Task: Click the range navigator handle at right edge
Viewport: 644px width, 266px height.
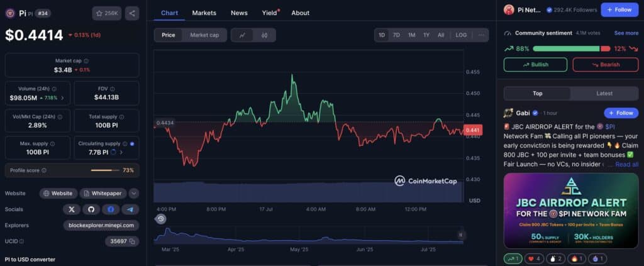Action: [x=460, y=235]
